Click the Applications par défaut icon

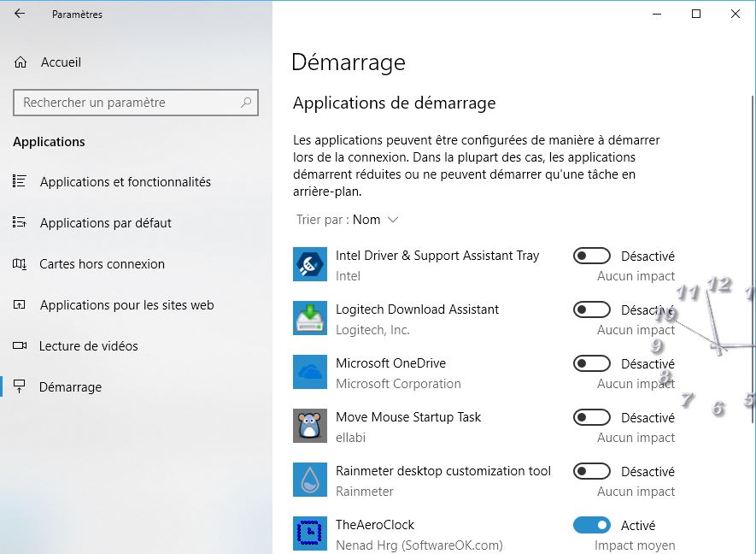(x=20, y=222)
